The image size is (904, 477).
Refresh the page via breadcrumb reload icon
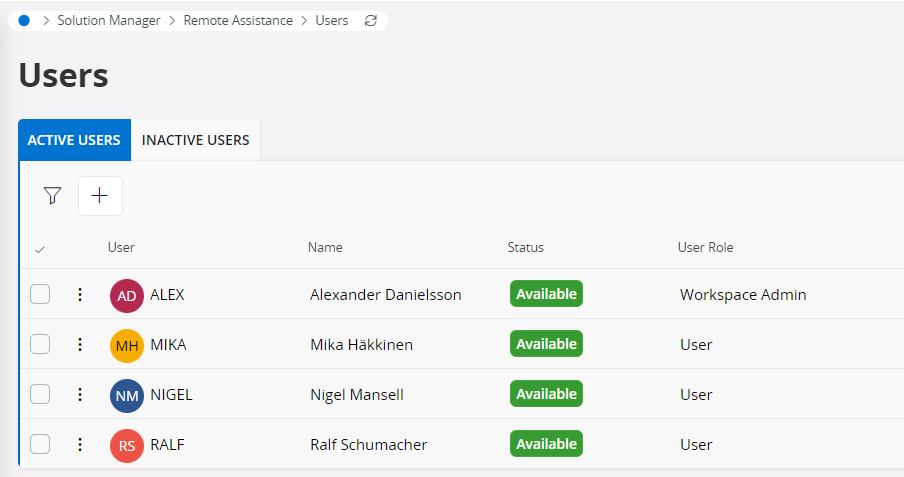point(371,21)
